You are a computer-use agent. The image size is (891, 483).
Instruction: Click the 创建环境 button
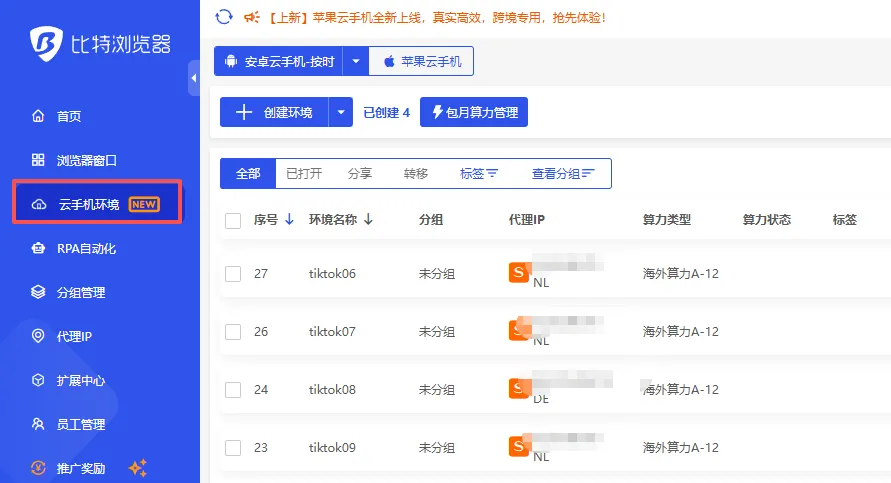click(x=274, y=112)
